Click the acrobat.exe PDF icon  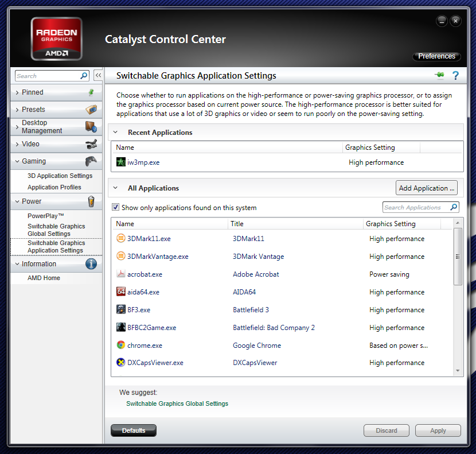pyautogui.click(x=121, y=274)
